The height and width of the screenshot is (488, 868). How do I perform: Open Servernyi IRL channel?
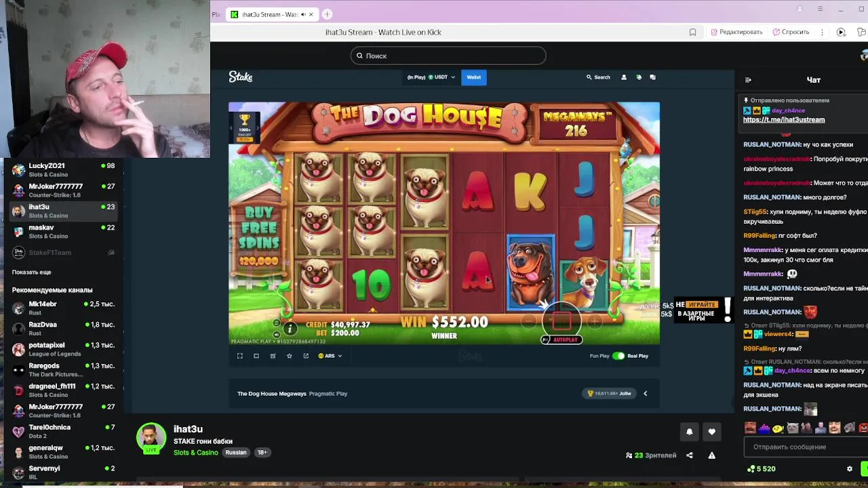pyautogui.click(x=62, y=472)
